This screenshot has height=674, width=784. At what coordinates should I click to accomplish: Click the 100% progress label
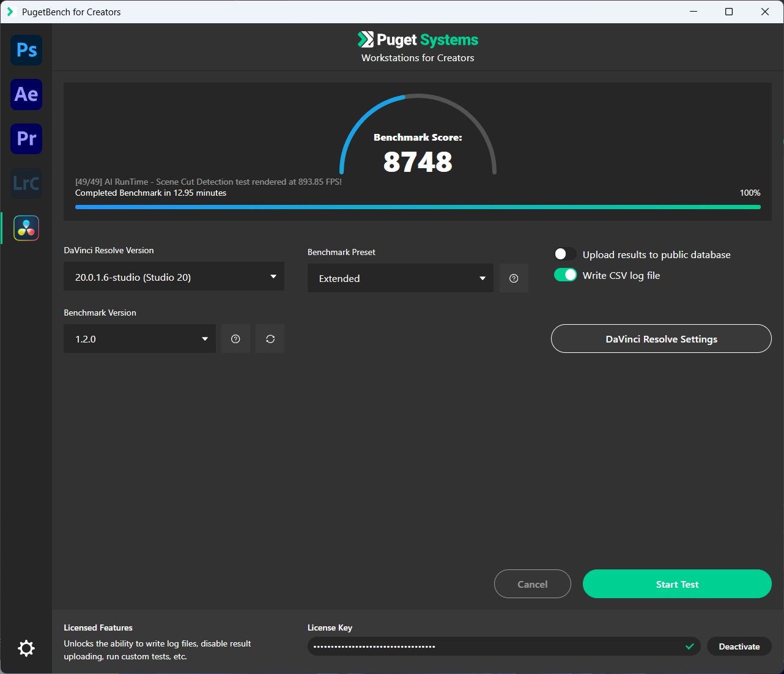pos(750,193)
